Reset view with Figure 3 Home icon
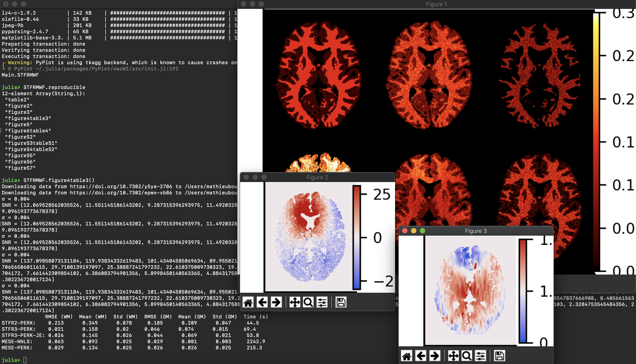Viewport: 636px width, 364px height. [407, 356]
